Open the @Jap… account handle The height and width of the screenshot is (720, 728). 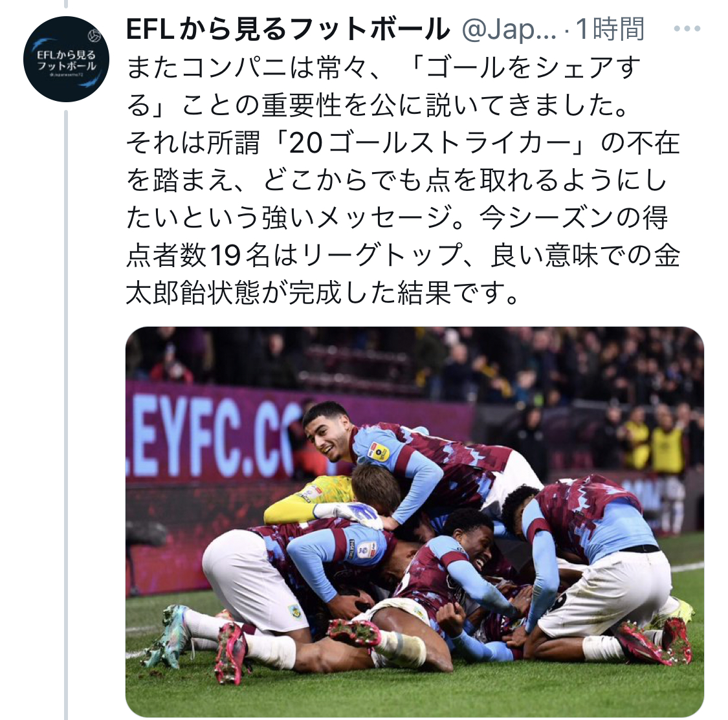click(x=509, y=29)
